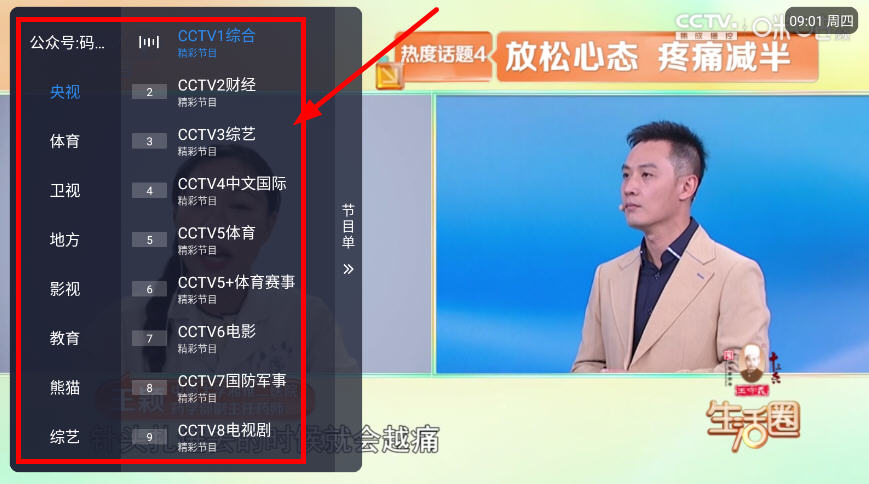Click the 09:01 周四 clock display
869x484 pixels.
coord(822,20)
